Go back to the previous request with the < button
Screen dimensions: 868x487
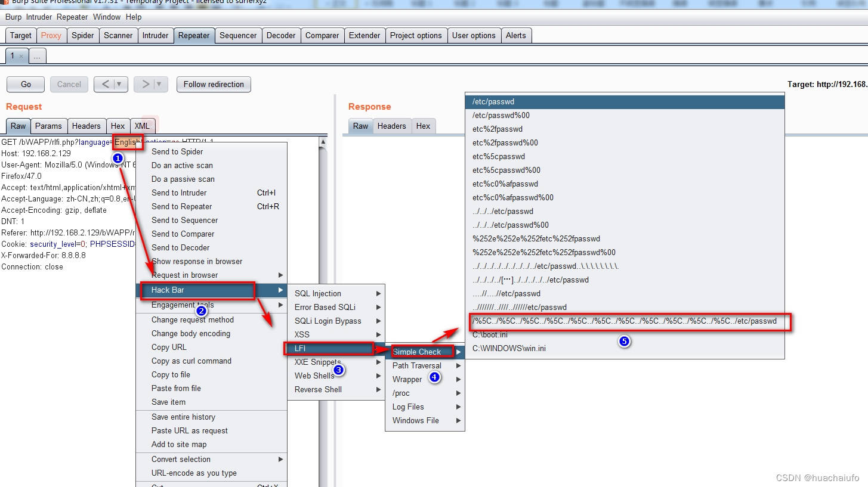coord(105,84)
